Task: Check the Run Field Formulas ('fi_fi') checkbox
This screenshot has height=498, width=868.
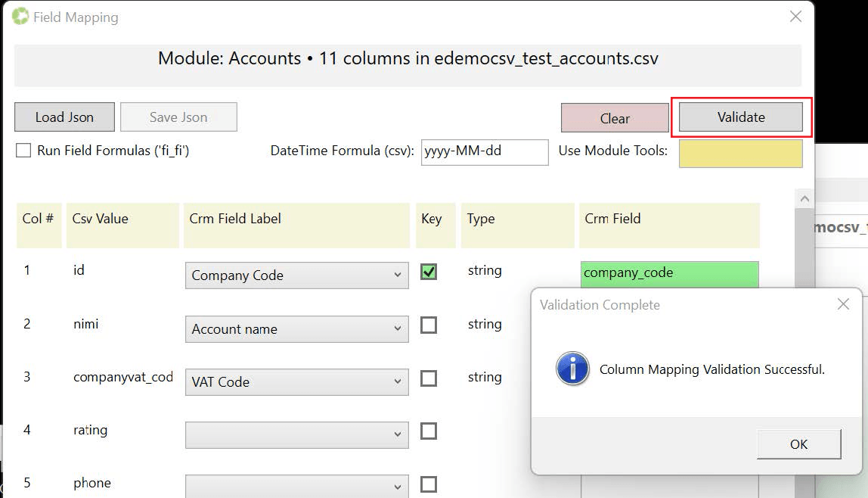Action: tap(23, 151)
